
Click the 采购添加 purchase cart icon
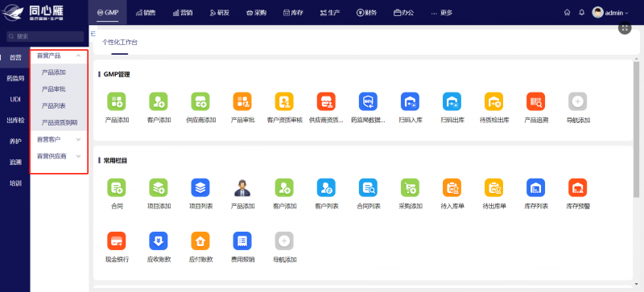coord(410,187)
